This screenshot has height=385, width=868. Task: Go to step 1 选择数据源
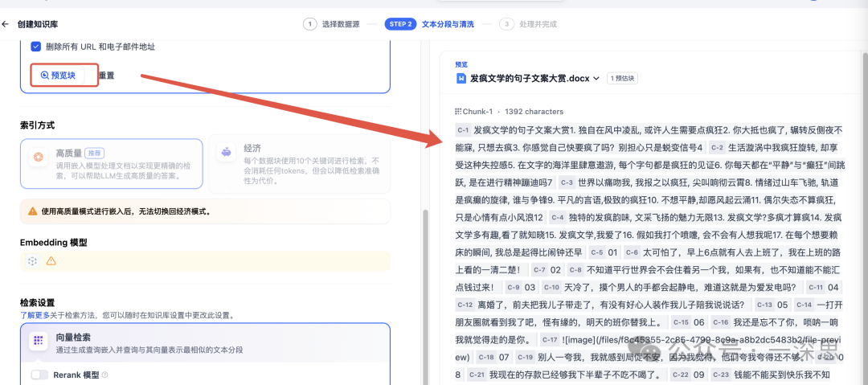click(332, 24)
